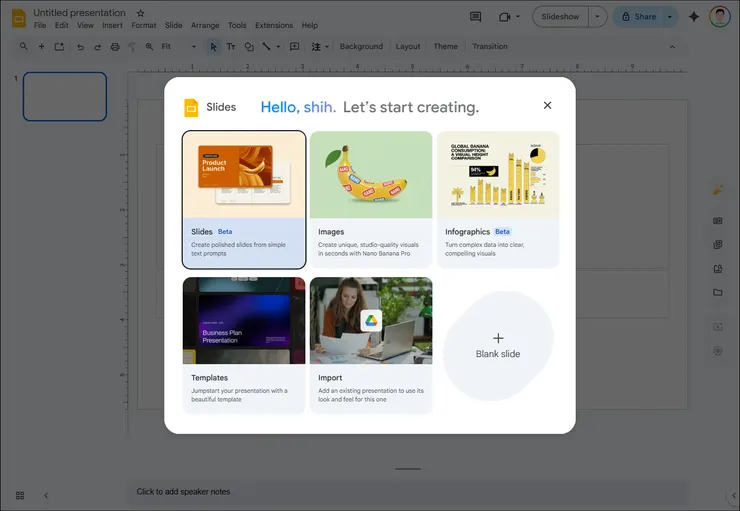Click the Gemini sparkle icon

click(694, 17)
